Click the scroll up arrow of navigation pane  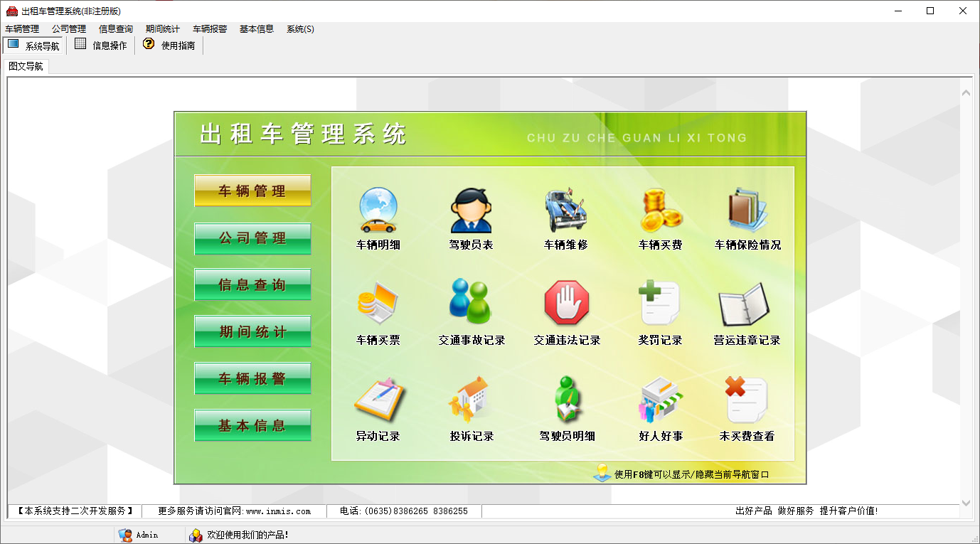(x=966, y=92)
